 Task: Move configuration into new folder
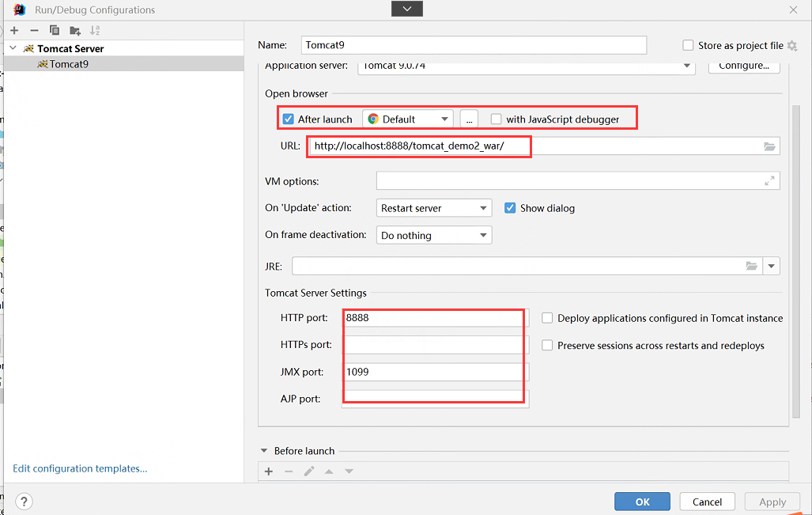[x=75, y=31]
